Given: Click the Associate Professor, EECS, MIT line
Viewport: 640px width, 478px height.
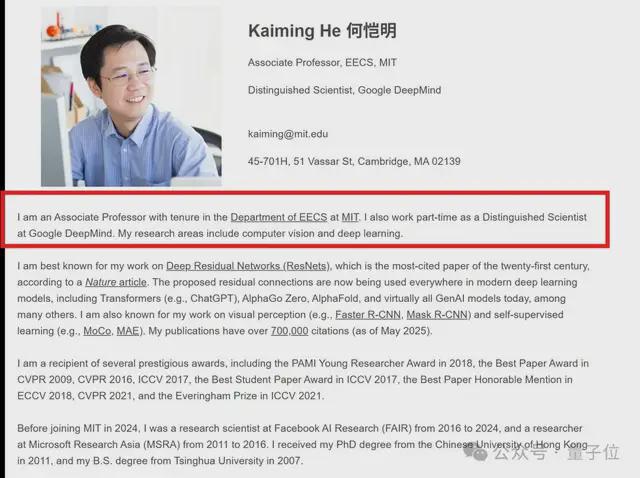Looking at the screenshot, I should click(x=322, y=62).
